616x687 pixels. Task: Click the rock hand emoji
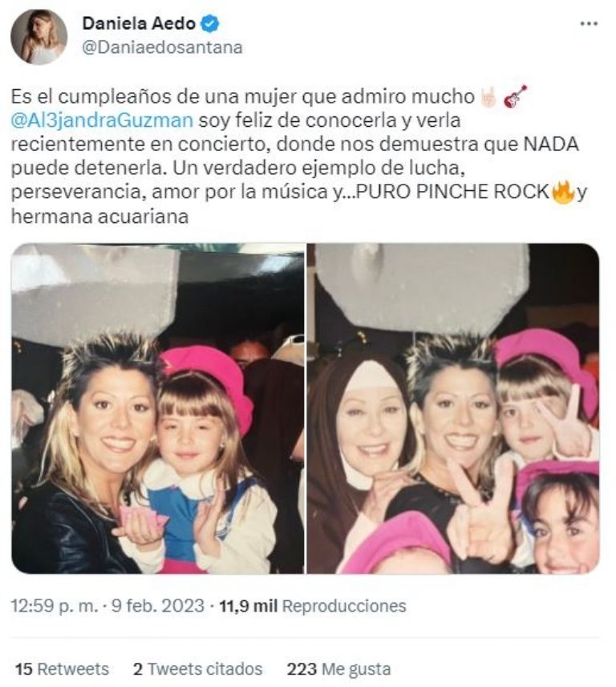[x=488, y=97]
